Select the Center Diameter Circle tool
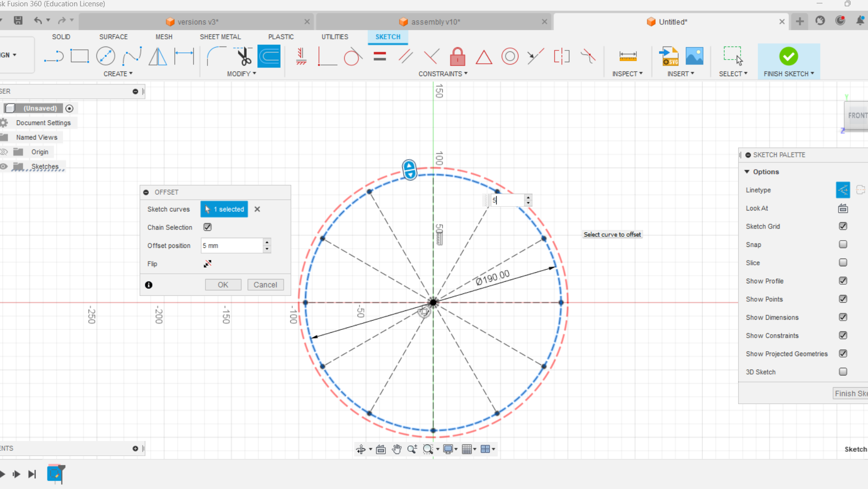Screen dimensions: 868x489 pyautogui.click(x=106, y=56)
